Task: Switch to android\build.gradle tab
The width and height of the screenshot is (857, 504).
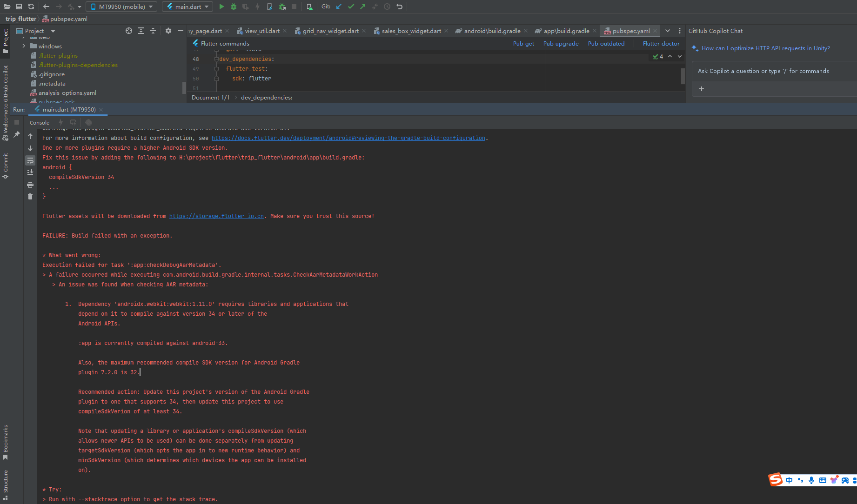Action: click(492, 31)
